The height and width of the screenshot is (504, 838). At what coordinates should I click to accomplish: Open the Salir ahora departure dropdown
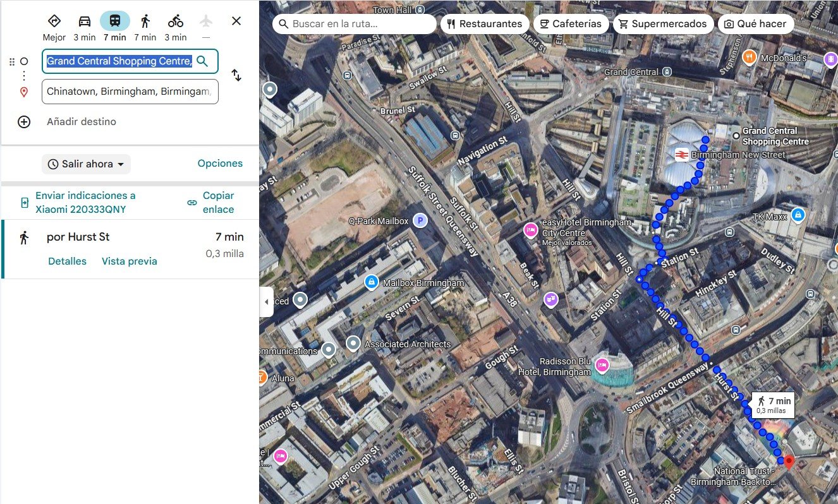[x=86, y=164]
